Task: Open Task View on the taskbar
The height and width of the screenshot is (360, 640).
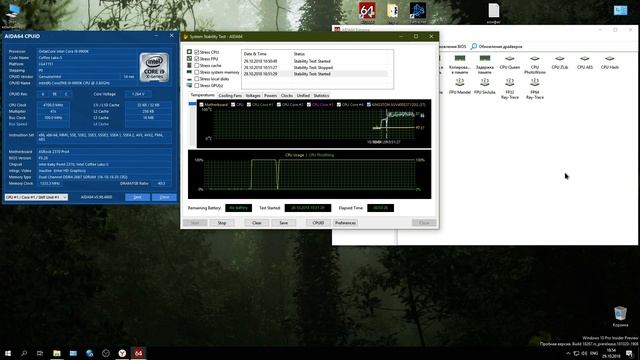Action: 40,353
